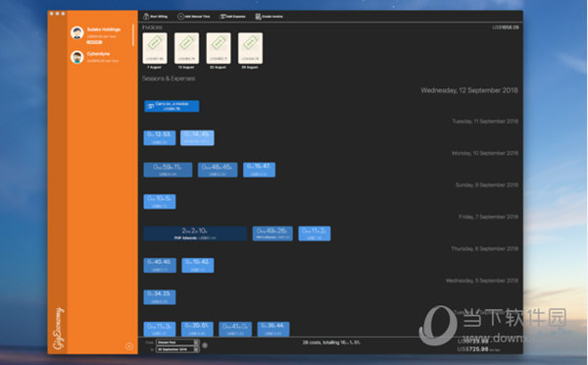Viewport: 588px width, 365px height.
Task: Click the round gray button beside date filters
Action: [x=205, y=345]
